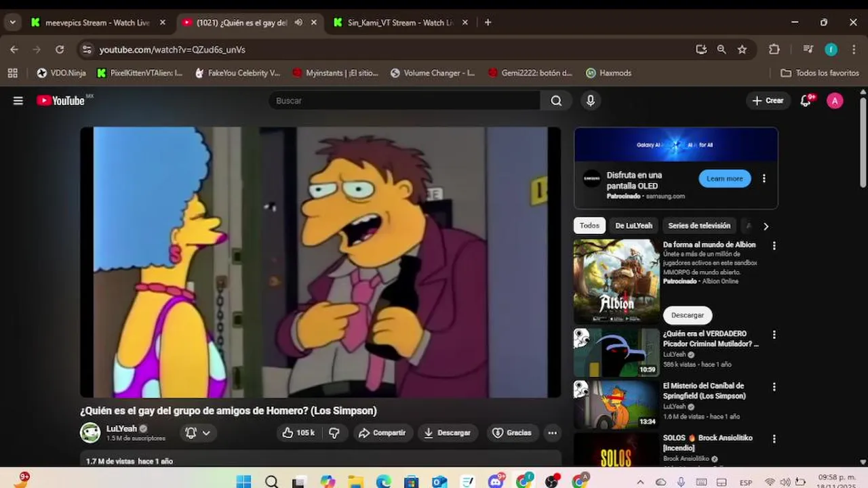Like the video with 105 k thumbs up
This screenshot has width=868, height=488.
click(x=298, y=432)
